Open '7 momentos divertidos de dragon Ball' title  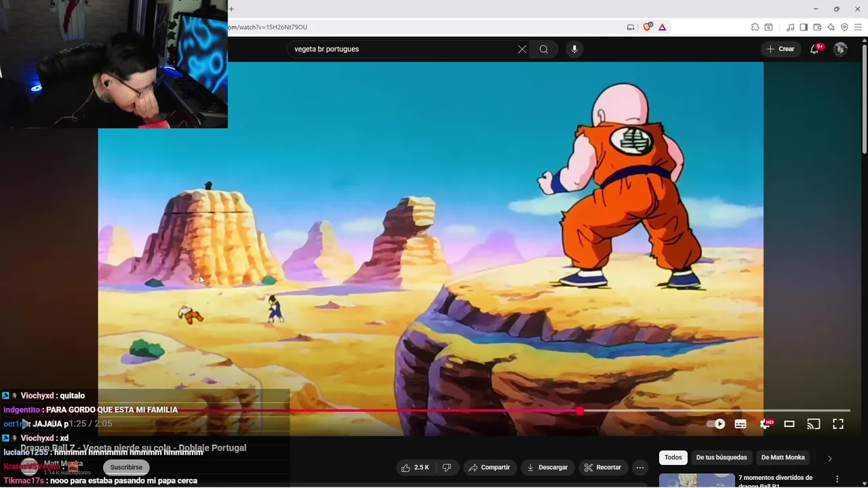click(775, 481)
